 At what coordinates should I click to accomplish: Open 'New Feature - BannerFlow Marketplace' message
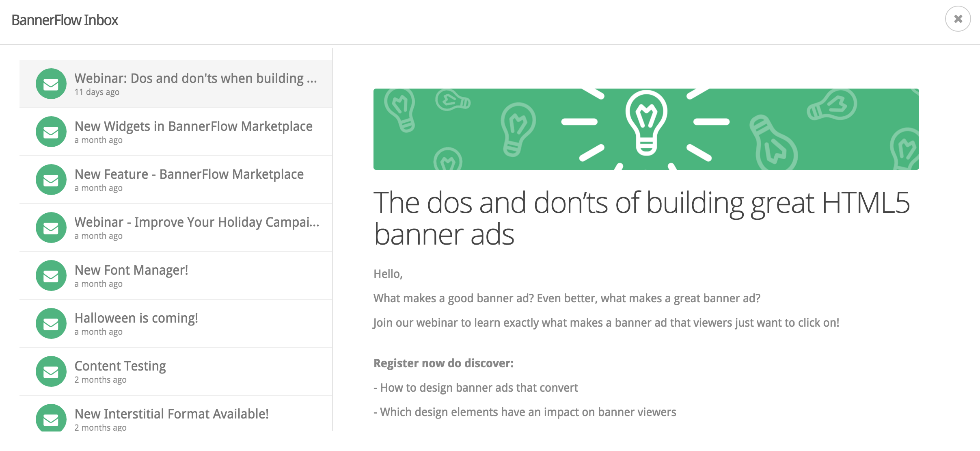176,180
